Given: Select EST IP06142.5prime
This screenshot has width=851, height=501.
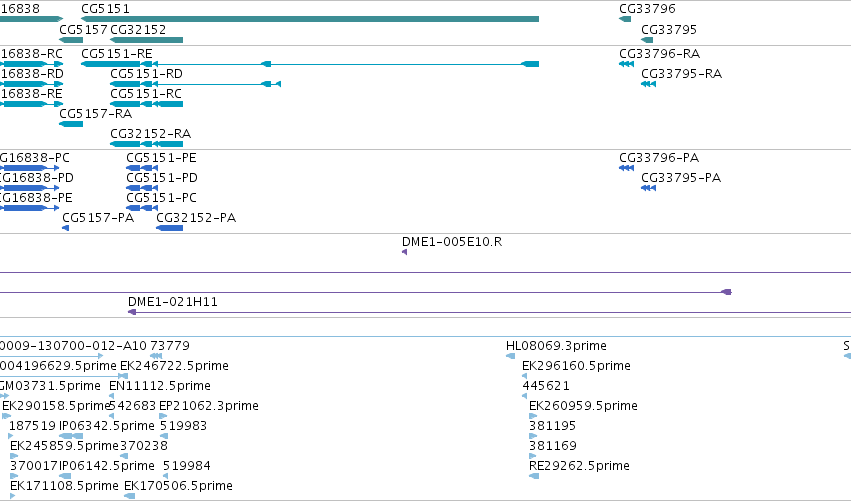Looking at the screenshot, I should point(107,466).
